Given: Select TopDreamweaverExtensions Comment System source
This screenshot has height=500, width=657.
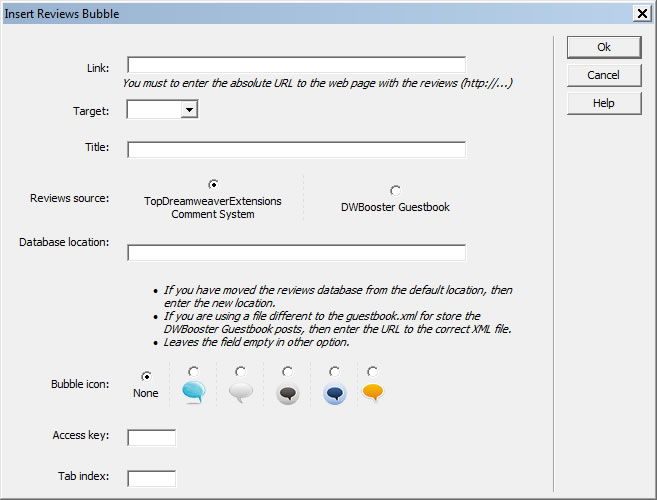Looking at the screenshot, I should 213,184.
